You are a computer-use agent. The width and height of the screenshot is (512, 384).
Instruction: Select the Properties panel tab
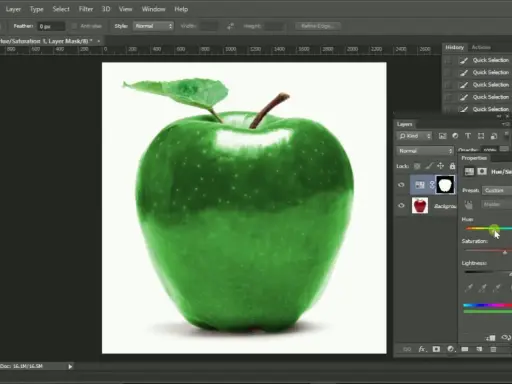[474, 158]
